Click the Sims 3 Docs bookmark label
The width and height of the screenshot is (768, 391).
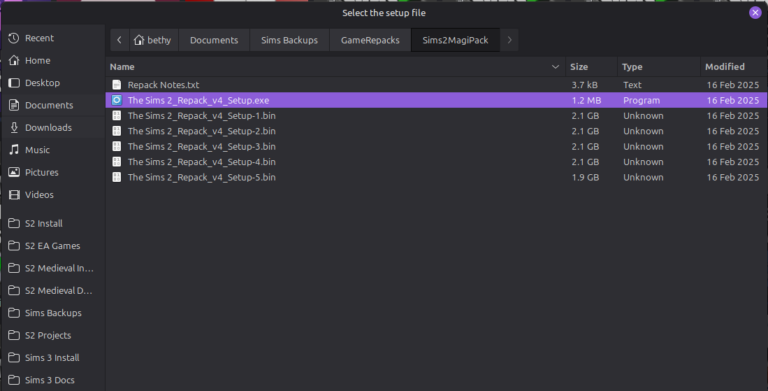50,380
